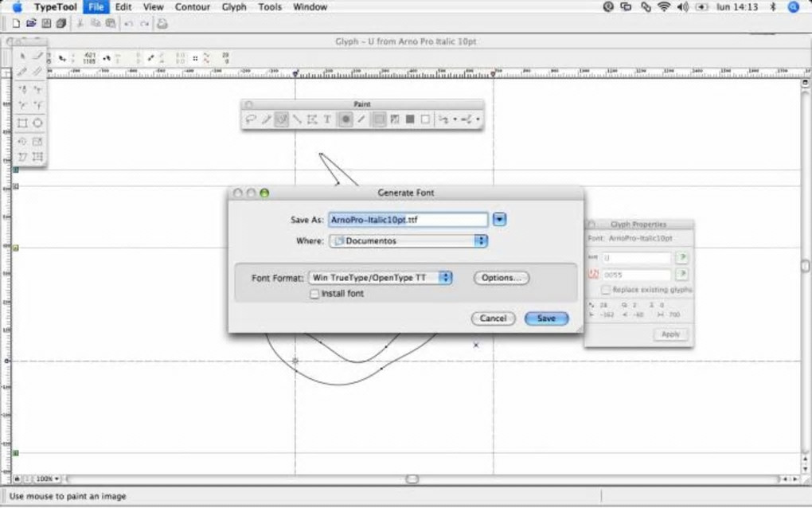Viewport: 812px width, 508px height.
Task: Select the slanted brush shape in Paint panel
Action: pos(361,119)
